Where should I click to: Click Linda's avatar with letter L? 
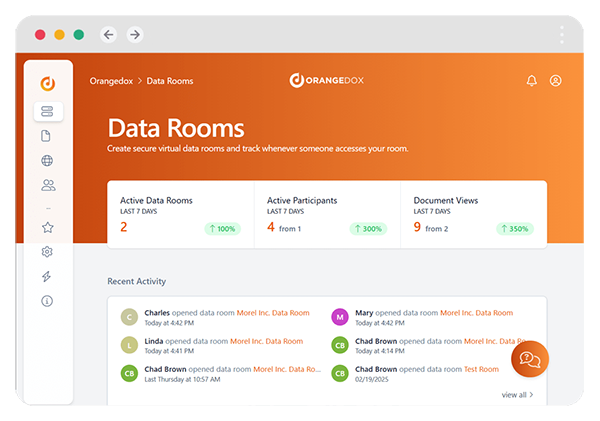[x=129, y=345]
